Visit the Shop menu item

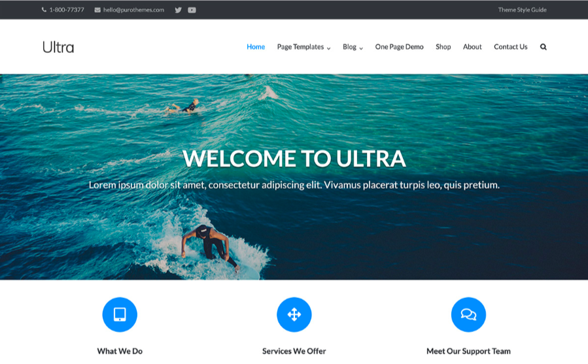[443, 47]
